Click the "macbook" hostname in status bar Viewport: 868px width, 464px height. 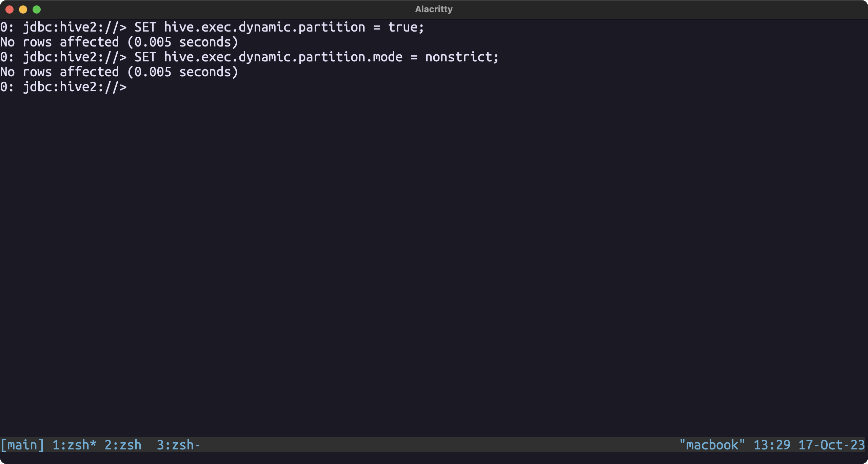pos(712,445)
